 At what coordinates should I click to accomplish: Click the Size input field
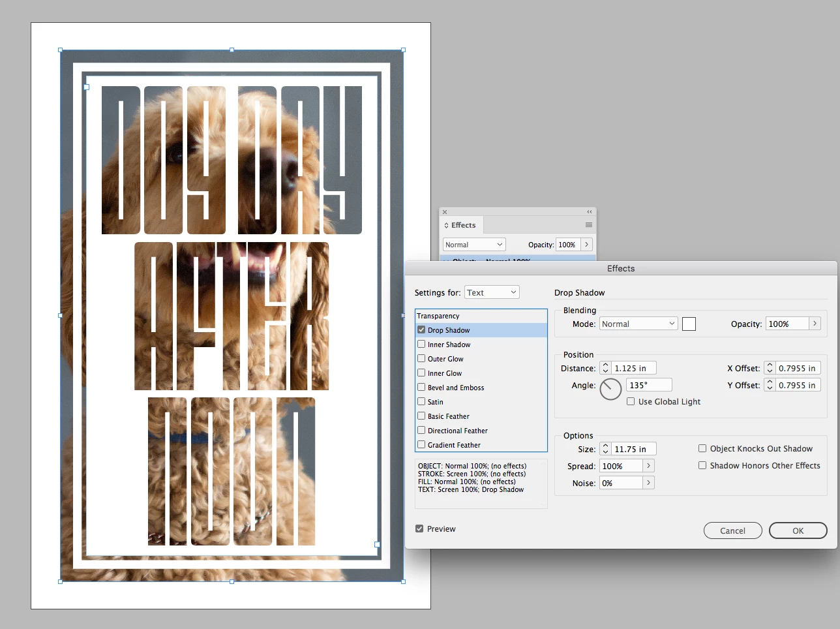point(633,450)
